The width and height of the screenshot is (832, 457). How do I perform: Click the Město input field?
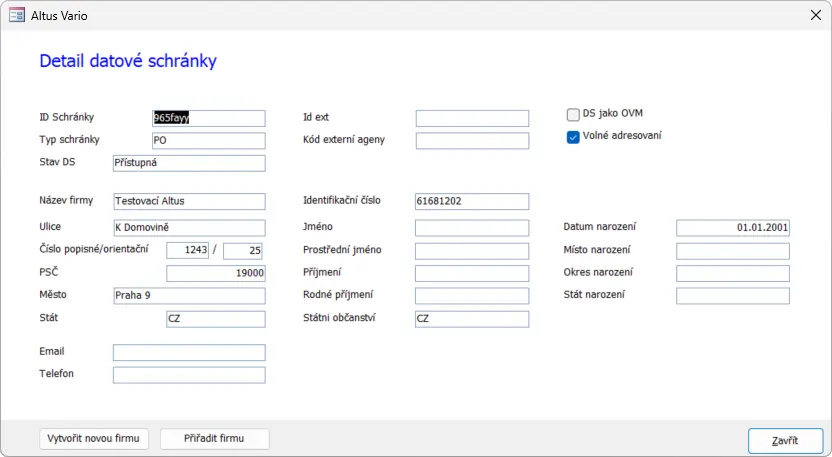pos(189,296)
